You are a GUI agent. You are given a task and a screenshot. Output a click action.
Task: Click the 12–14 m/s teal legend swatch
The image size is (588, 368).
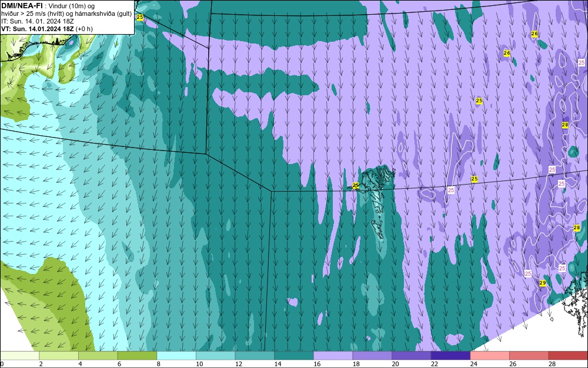255,356
